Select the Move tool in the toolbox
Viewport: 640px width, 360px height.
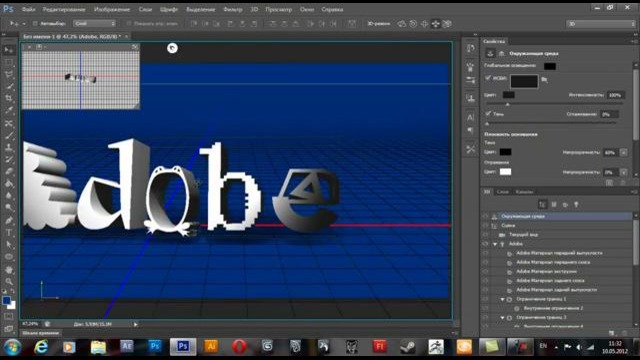pos(9,50)
